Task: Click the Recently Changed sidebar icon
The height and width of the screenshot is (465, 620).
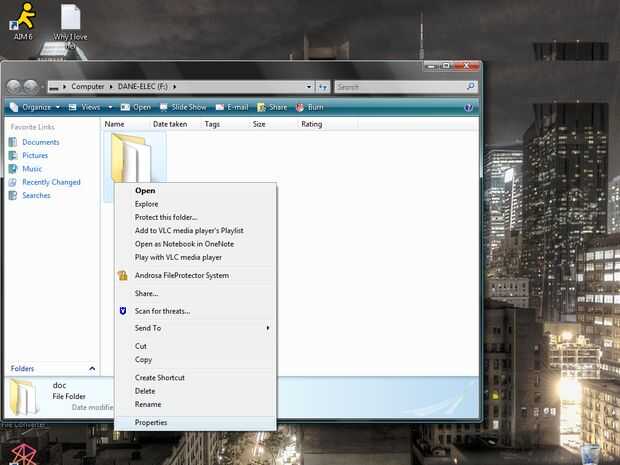Action: (13, 182)
